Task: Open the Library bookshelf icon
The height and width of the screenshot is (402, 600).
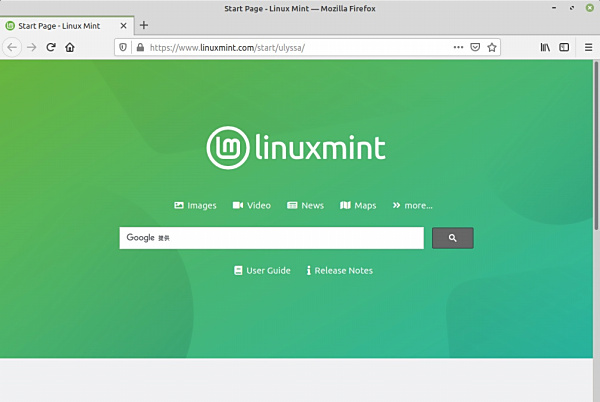Action: click(545, 47)
